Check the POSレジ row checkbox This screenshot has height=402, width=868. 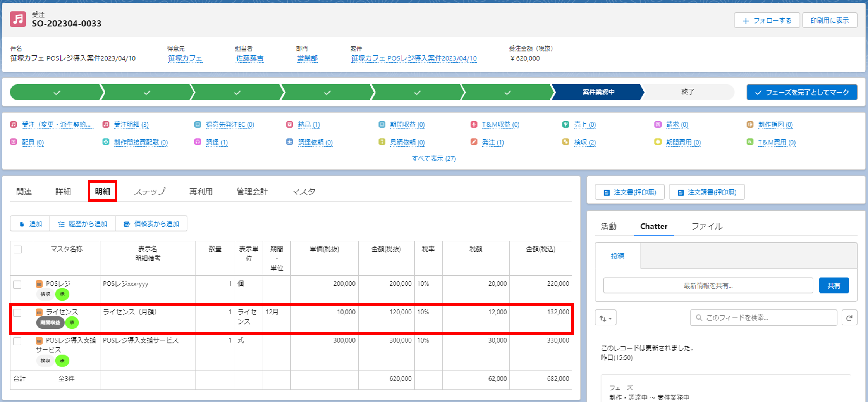coord(17,285)
